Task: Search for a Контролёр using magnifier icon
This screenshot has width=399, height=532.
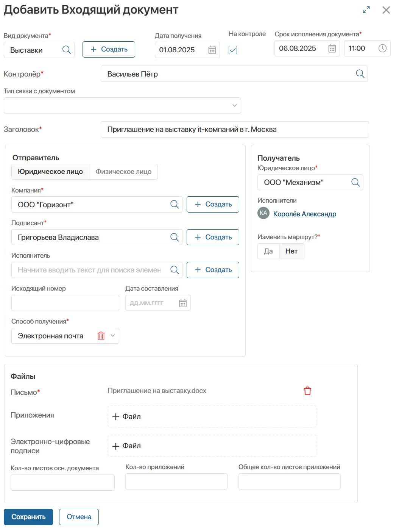Action: pos(359,74)
